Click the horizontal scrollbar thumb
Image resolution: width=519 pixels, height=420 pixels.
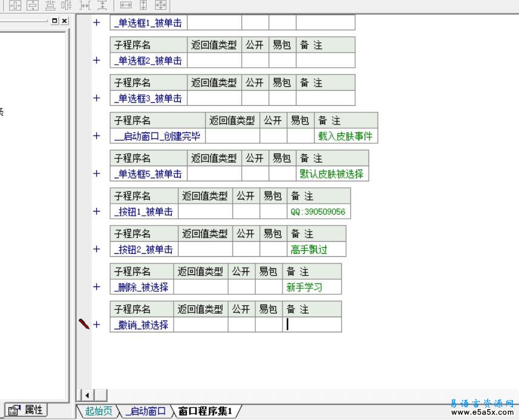pyautogui.click(x=100, y=395)
